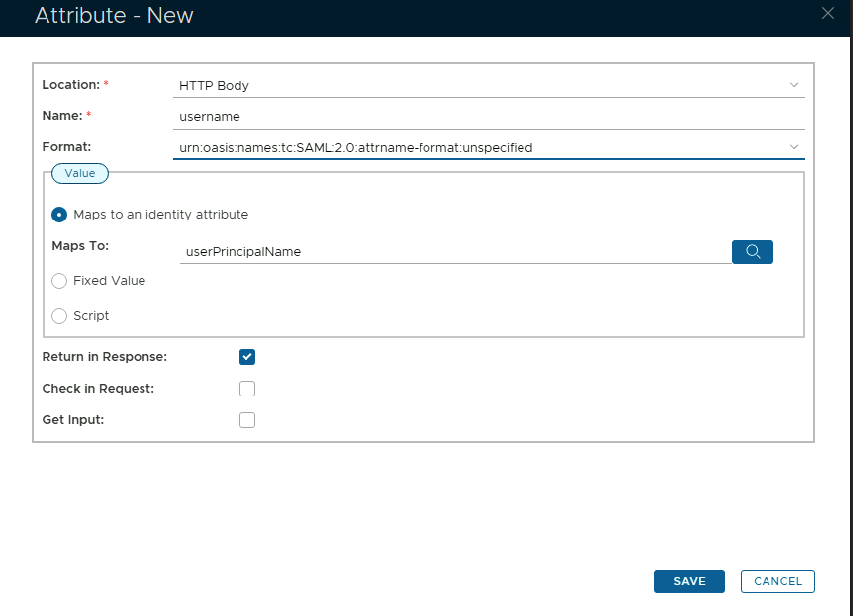The width and height of the screenshot is (853, 616).
Task: Save the new attribute
Action: 689,581
